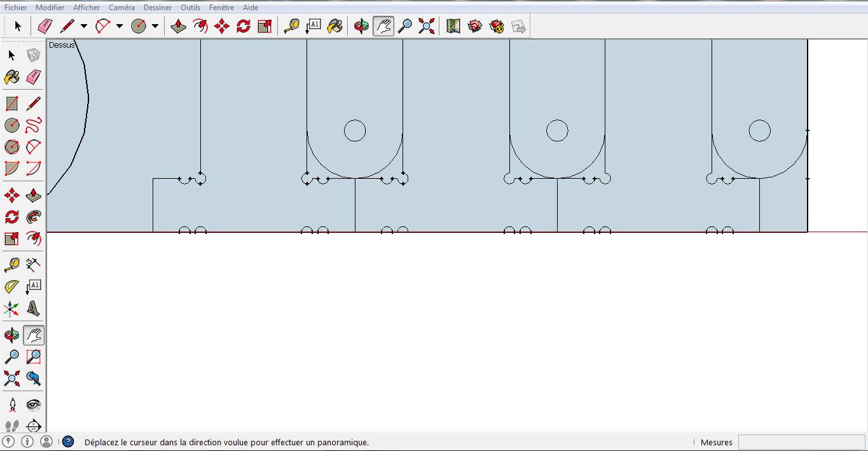Pick the Paint Bucket tool in the top toolbar

point(335,26)
